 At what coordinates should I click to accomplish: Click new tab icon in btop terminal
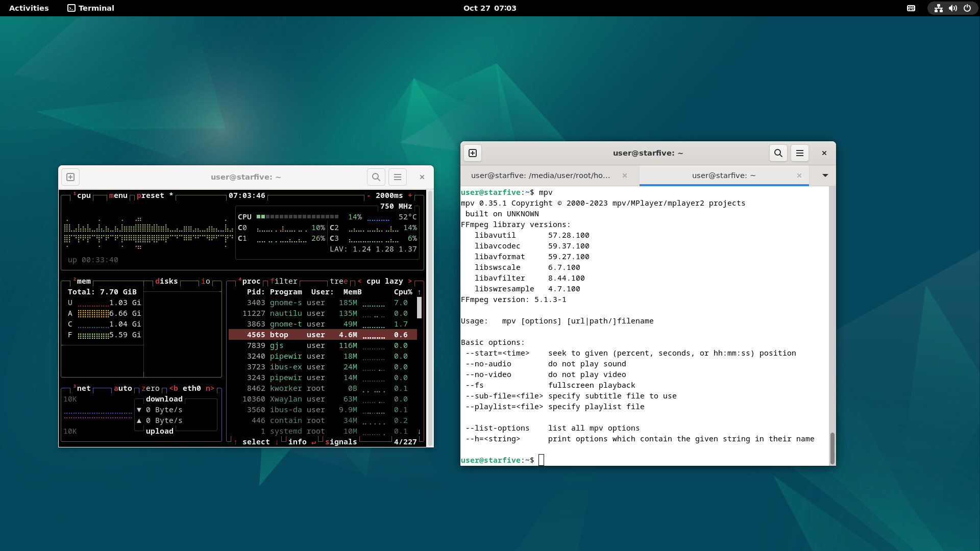pyautogui.click(x=70, y=177)
